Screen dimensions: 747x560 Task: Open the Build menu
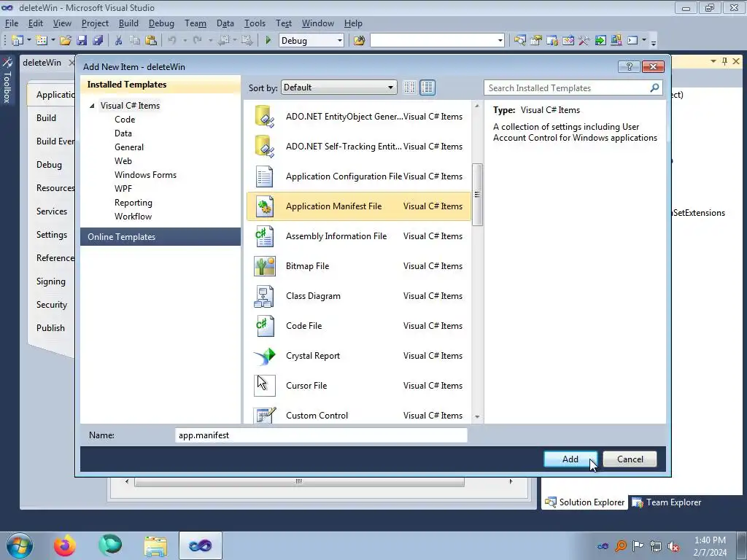click(128, 23)
